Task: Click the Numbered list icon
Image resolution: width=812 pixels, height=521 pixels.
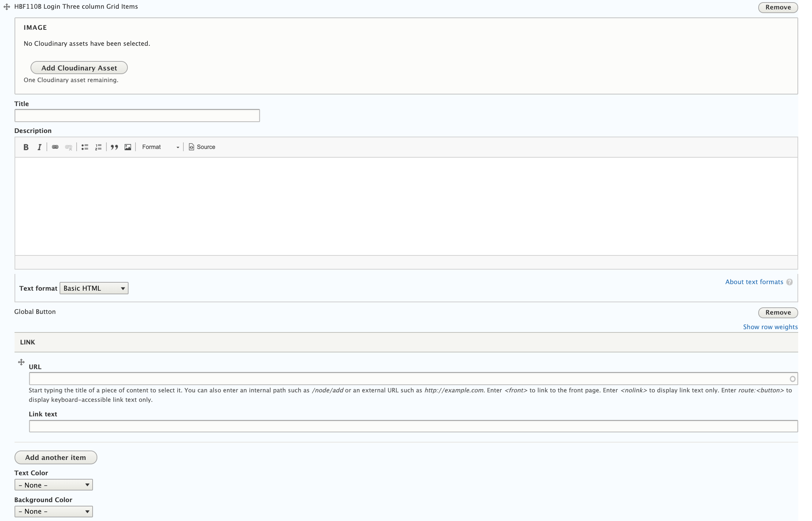Action: pyautogui.click(x=99, y=147)
